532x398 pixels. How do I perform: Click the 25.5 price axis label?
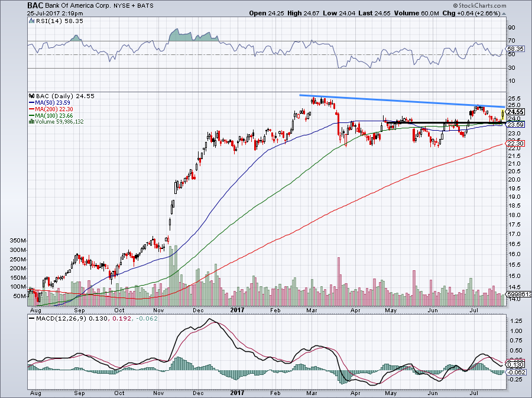[x=514, y=98]
